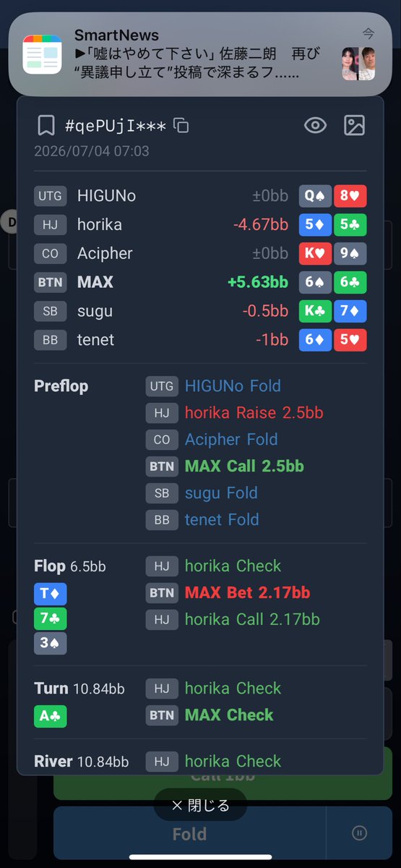Screen dimensions: 401x868
Task: Tap the A♣ turn card
Action: pos(51,716)
